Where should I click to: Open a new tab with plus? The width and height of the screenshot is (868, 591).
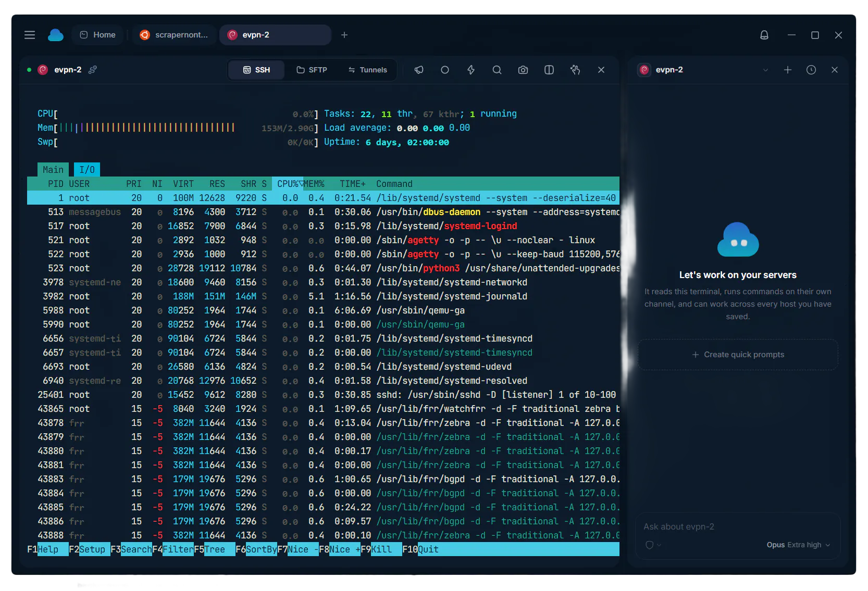(344, 35)
